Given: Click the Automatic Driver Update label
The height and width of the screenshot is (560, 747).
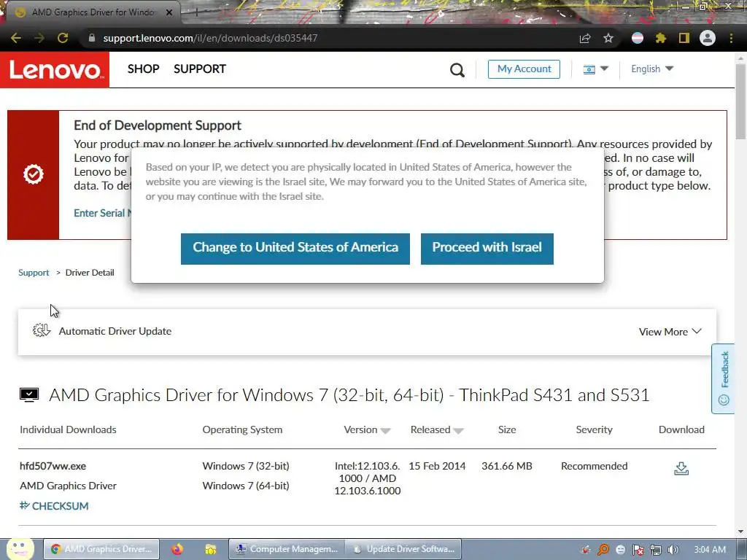Looking at the screenshot, I should (x=115, y=331).
